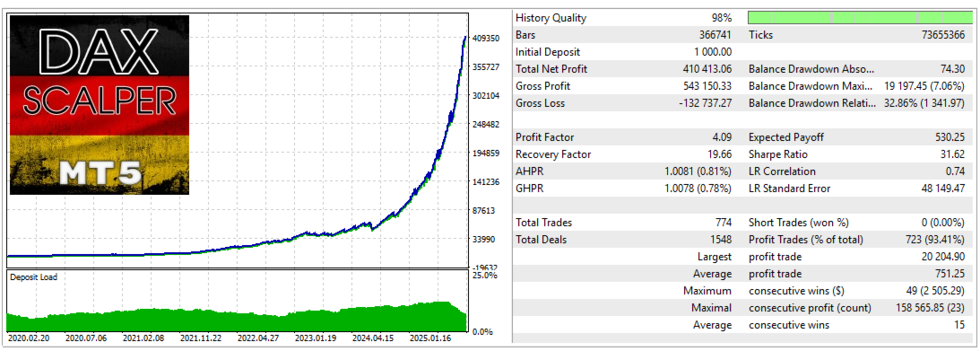Click the green deposit load area chart
The height and width of the screenshot is (351, 980).
click(x=236, y=318)
